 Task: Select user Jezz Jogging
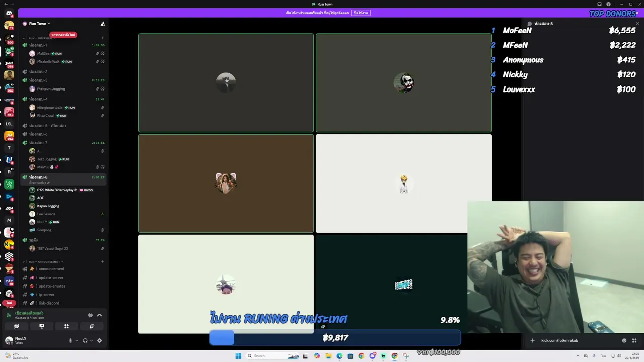point(67,159)
